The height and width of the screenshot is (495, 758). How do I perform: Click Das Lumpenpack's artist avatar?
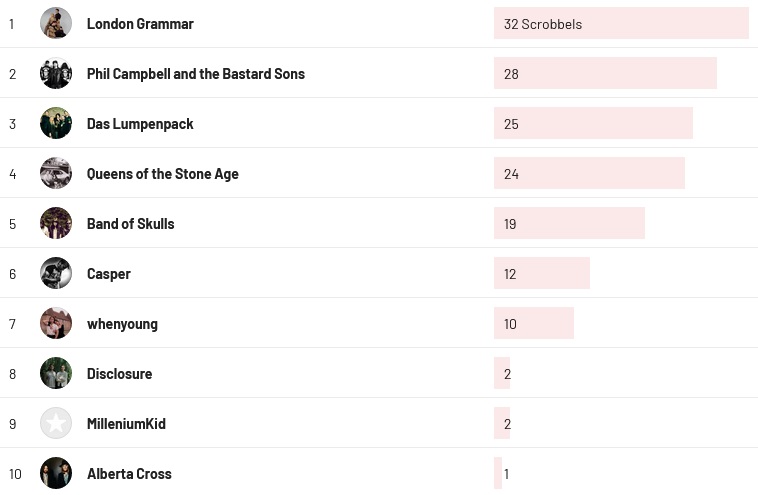(56, 123)
